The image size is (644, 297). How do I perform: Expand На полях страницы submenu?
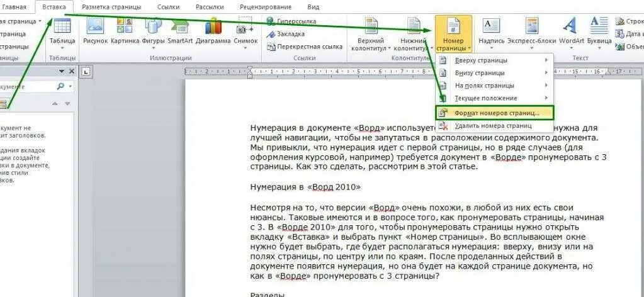click(495, 86)
